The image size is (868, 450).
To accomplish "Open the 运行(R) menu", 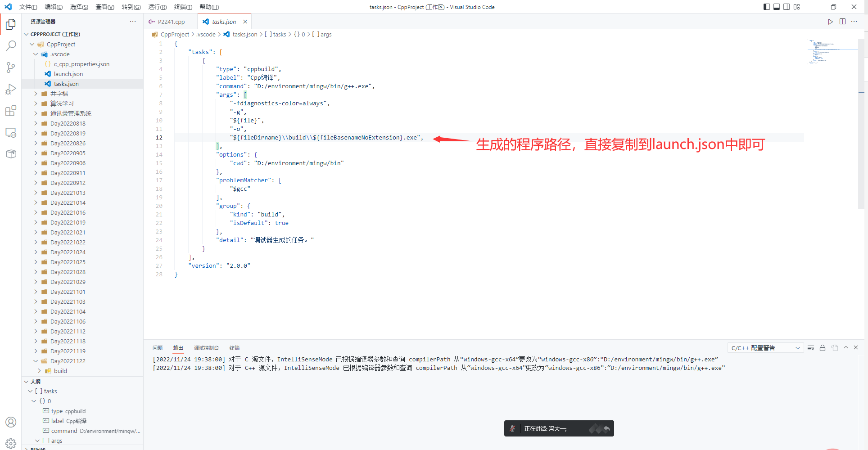I will click(x=158, y=7).
